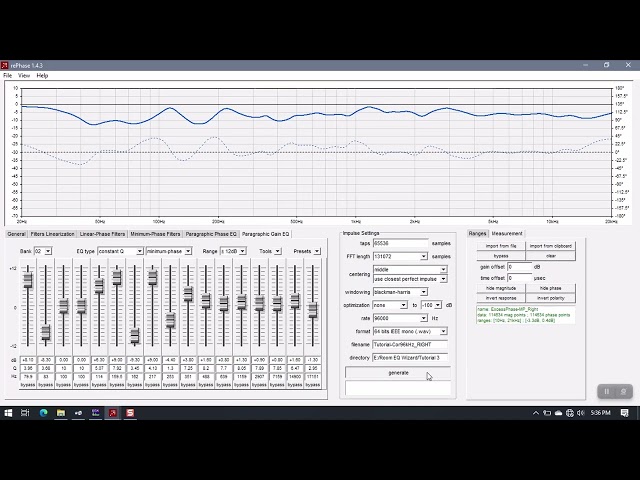Switch to the rePhase taskbar icon
Screen dimensions: 640x480
click(113, 413)
